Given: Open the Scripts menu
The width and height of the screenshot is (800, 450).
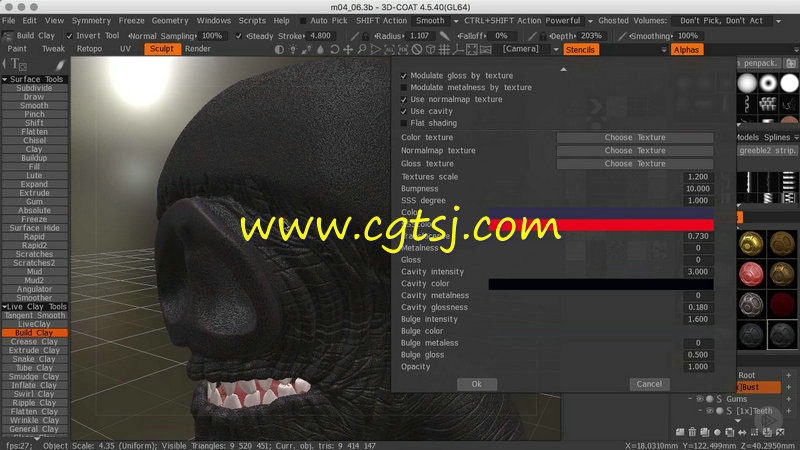Looking at the screenshot, I should tap(252, 21).
